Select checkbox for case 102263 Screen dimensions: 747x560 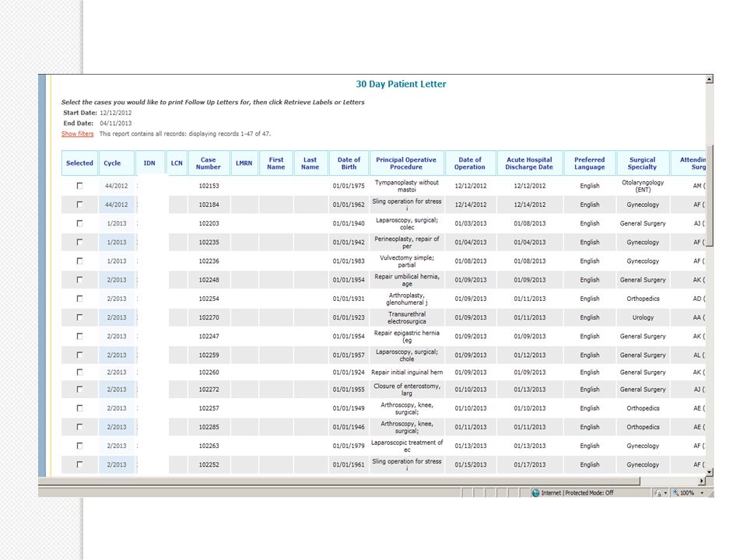pos(79,446)
